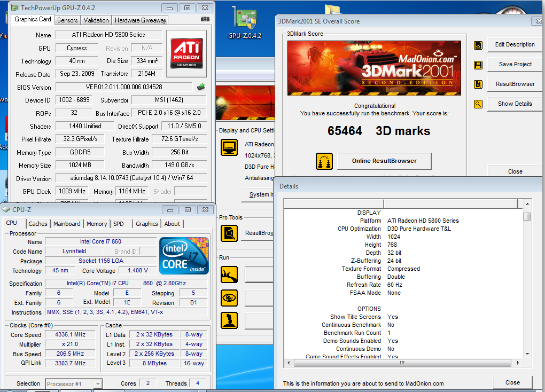This screenshot has width=545, height=392.
Task: Click the Details list scroll up arrow
Action: tap(527, 204)
